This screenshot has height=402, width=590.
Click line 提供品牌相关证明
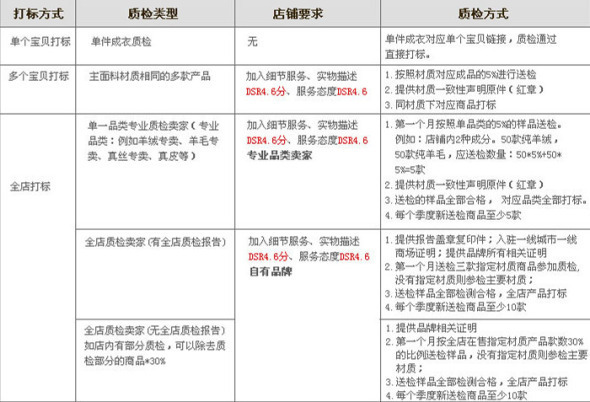[431, 328]
